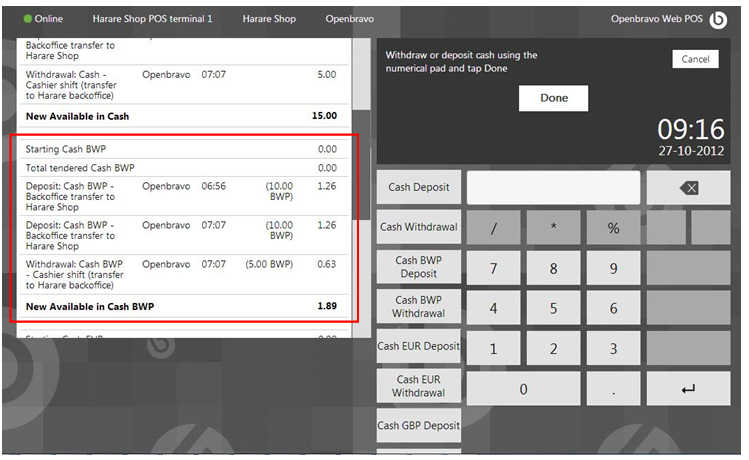
Task: Select 'Starting Cash BWP' row
Action: pos(183,149)
